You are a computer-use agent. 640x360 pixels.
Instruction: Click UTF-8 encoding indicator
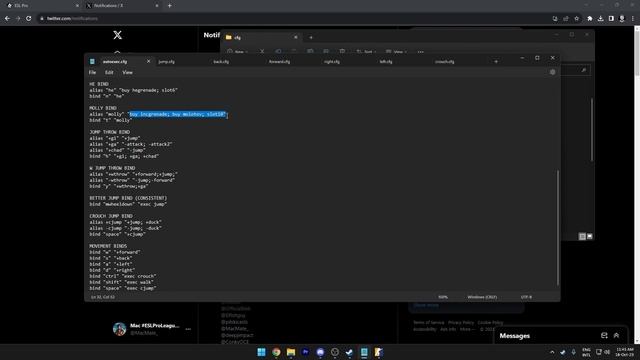[x=527, y=297]
